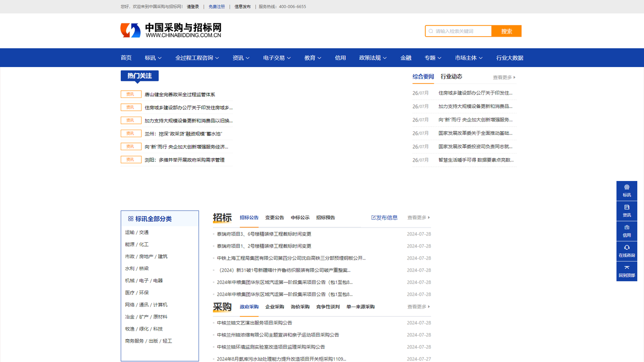Click the 信息发布 link in top bar
Viewport: 644px width, 362px height.
(243, 7)
